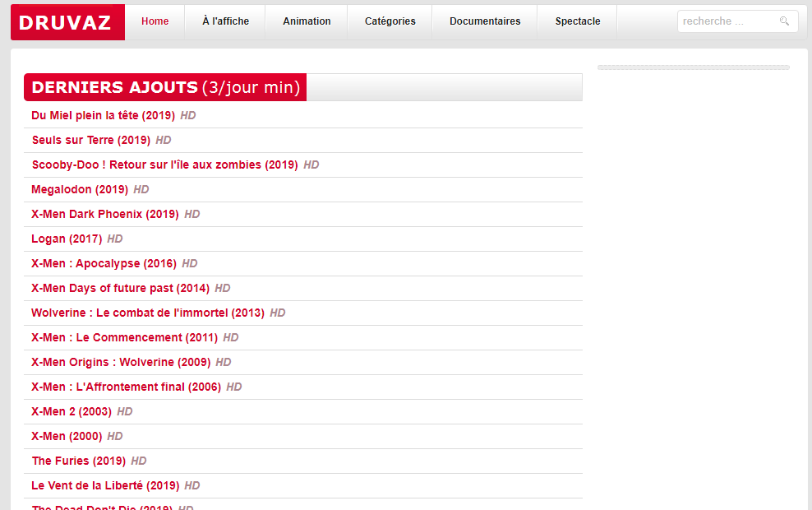Open the À l'affiche menu

tap(225, 21)
